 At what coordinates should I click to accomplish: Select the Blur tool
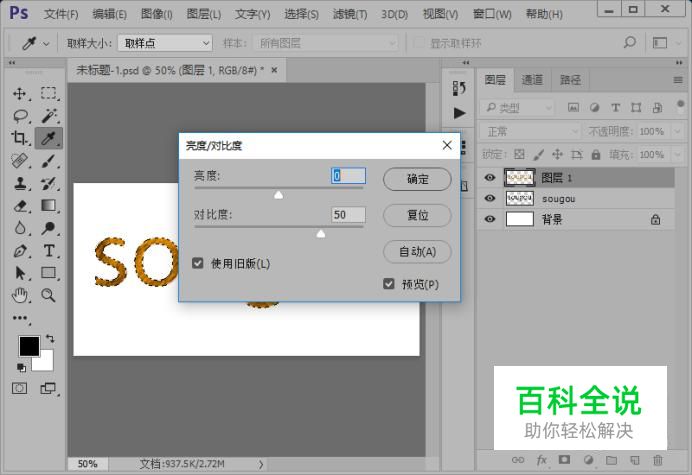pos(20,228)
